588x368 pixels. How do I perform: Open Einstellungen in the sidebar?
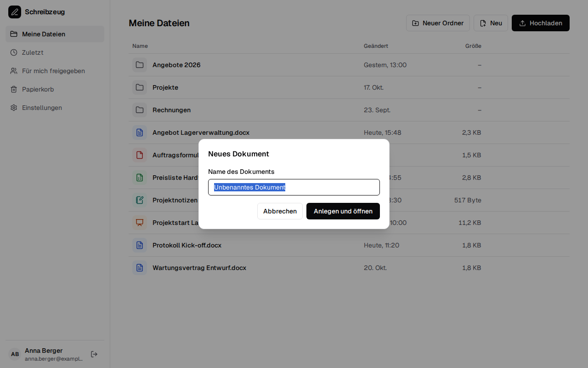click(55, 108)
